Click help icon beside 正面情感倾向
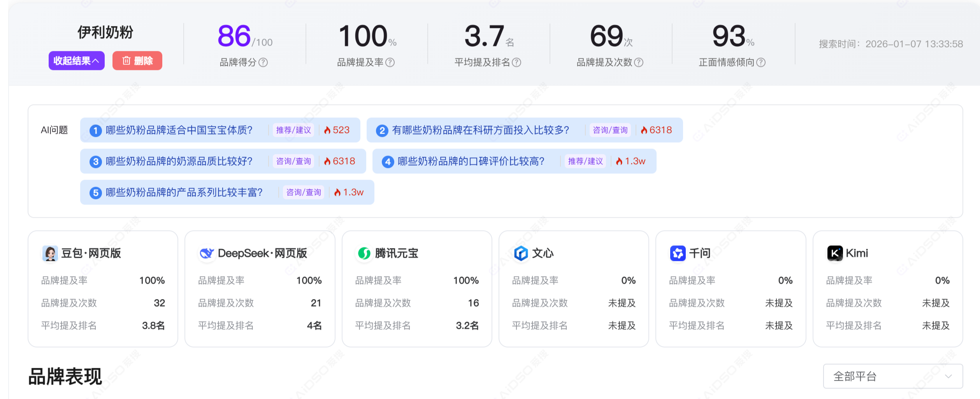Viewport: 980px width, 399px height. pyautogui.click(x=761, y=63)
